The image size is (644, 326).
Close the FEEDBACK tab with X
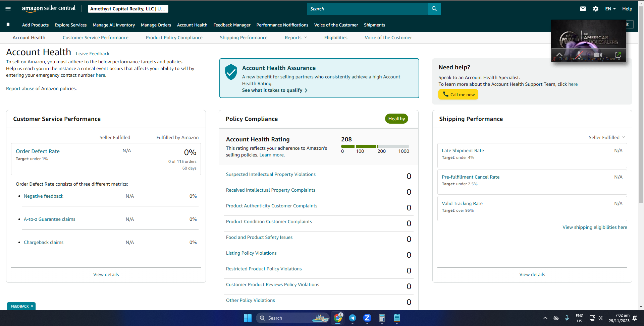(x=32, y=306)
